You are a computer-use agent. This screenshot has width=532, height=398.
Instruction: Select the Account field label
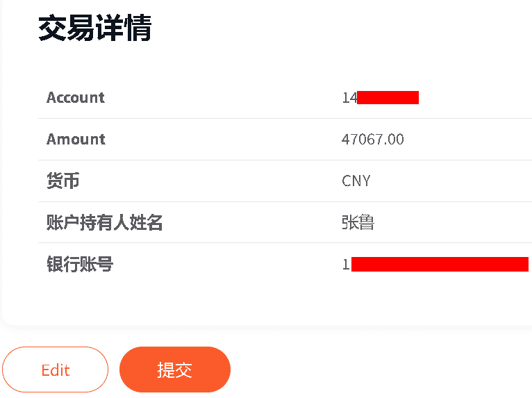76,97
